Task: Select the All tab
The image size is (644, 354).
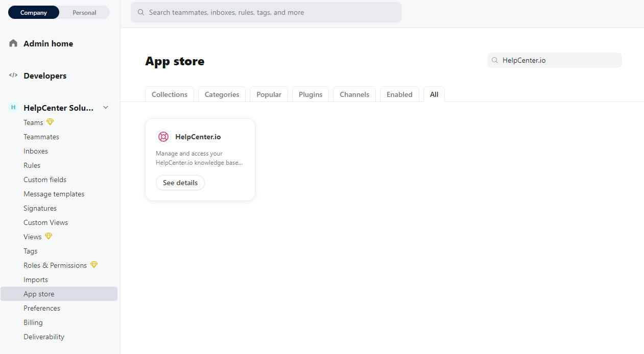Action: (434, 94)
